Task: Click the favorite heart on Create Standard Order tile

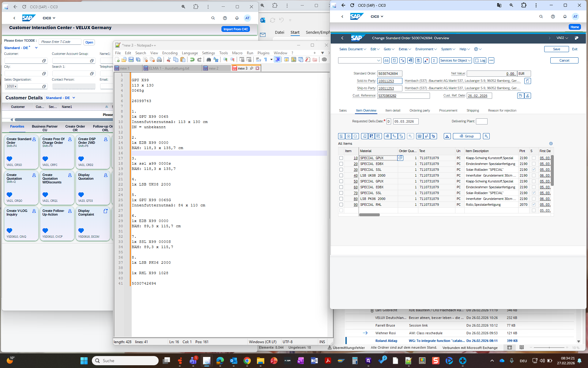Action: (x=9, y=159)
